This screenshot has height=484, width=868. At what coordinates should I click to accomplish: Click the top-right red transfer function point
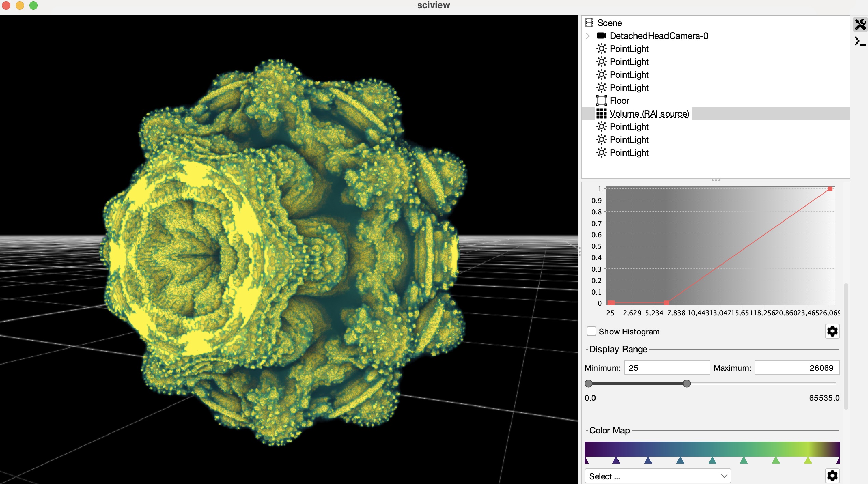[830, 189]
